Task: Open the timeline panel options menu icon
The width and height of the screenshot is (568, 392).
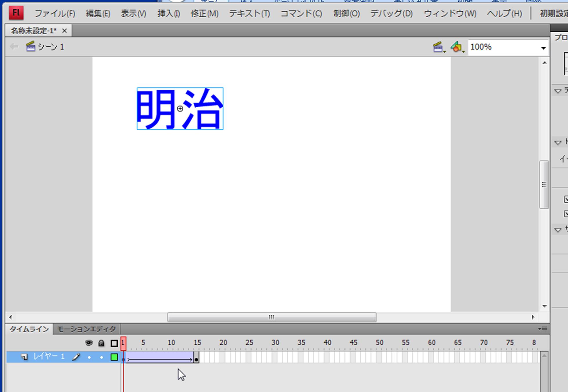Action: [543, 329]
